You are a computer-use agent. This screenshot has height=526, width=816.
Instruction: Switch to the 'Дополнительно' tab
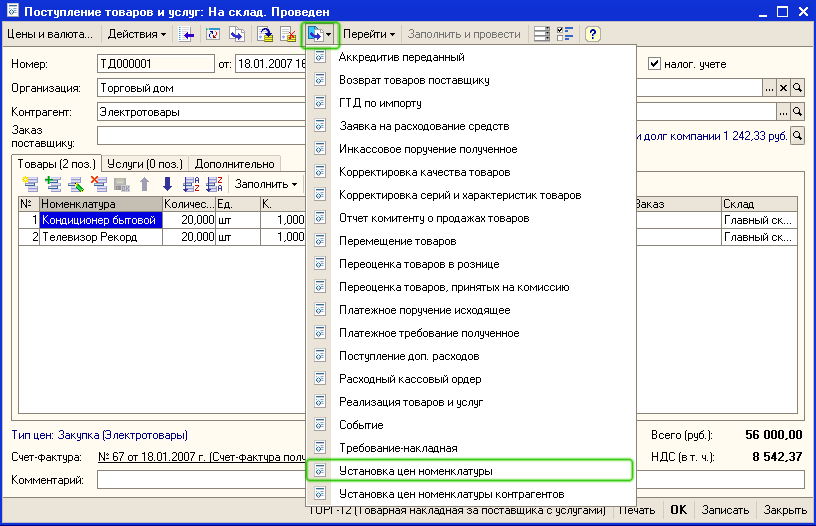pos(234,164)
